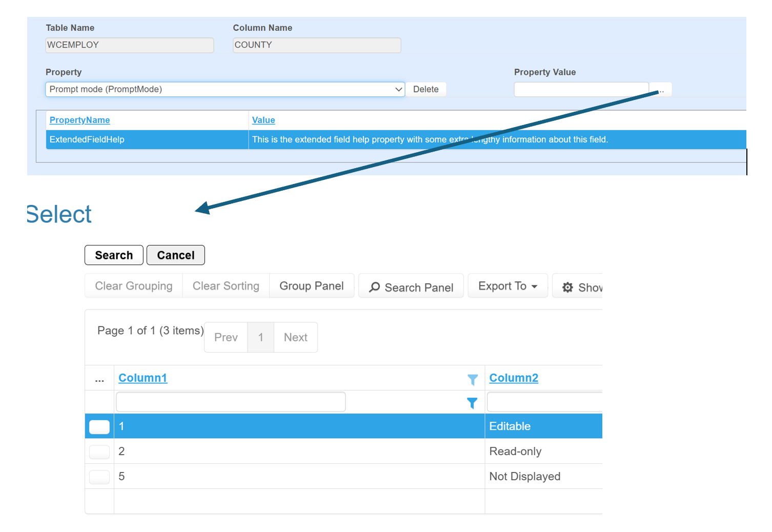Click the Column1 filter text field
772x532 pixels.
pos(231,402)
